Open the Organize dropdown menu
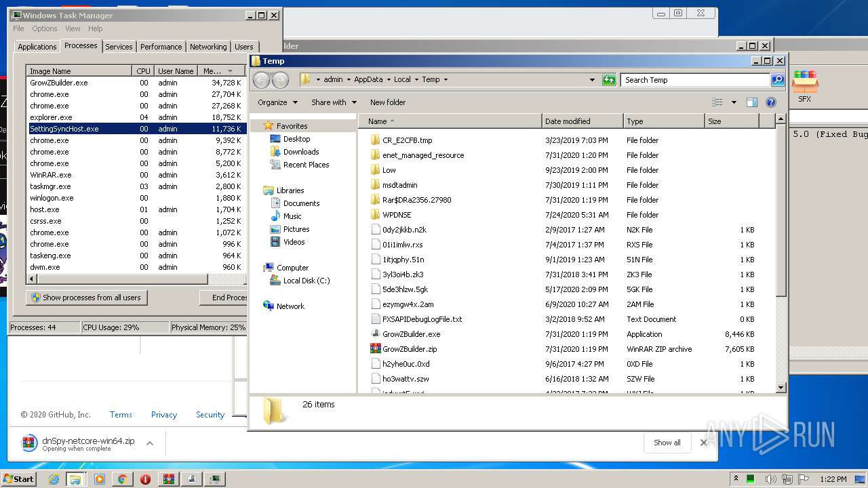The width and height of the screenshot is (868, 488). pyautogui.click(x=277, y=102)
